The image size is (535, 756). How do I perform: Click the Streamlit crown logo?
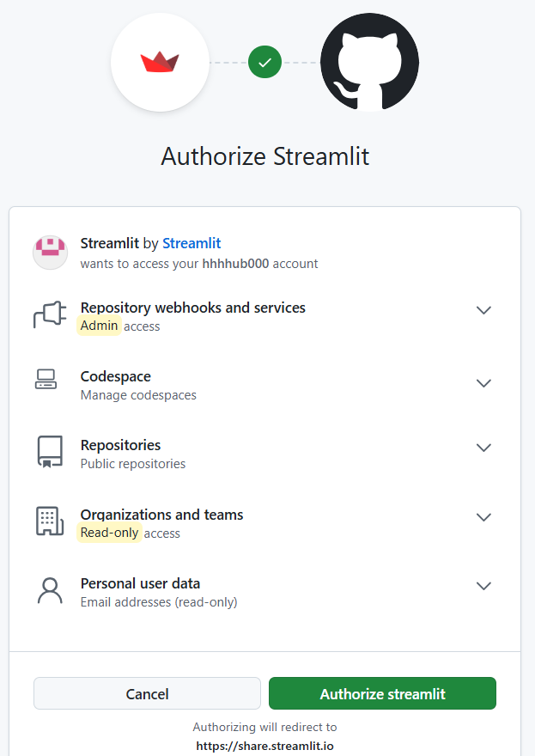tap(160, 61)
